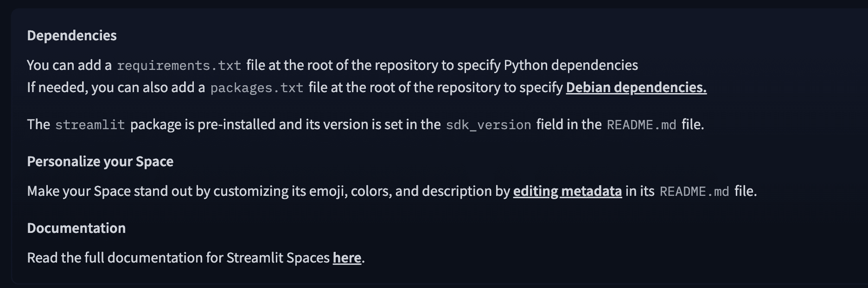
Task: Click the requirements.txt code text
Action: 179,66
